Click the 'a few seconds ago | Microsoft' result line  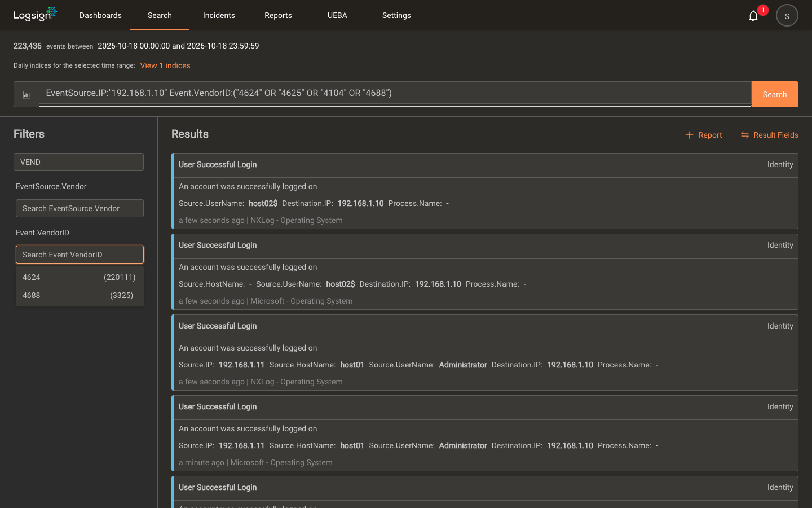(266, 301)
